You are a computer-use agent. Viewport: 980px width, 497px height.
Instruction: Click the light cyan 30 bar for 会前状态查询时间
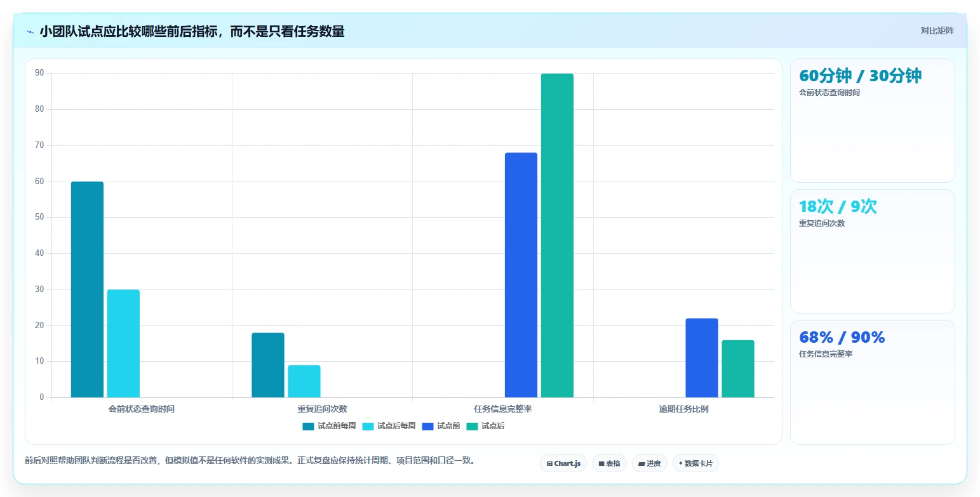[x=123, y=343]
